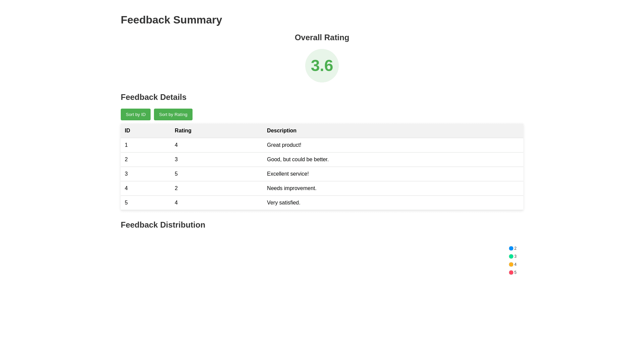Click the Rating column header
Image resolution: width=644 pixels, height=362 pixels.
183,131
